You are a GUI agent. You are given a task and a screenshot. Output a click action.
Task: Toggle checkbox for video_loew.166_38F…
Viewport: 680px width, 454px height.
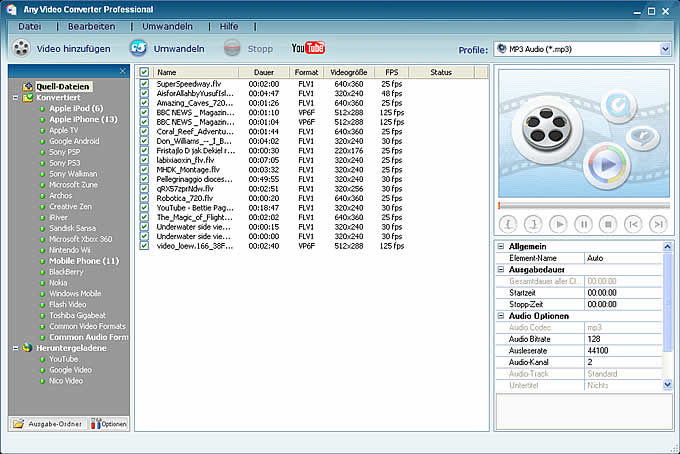(144, 246)
